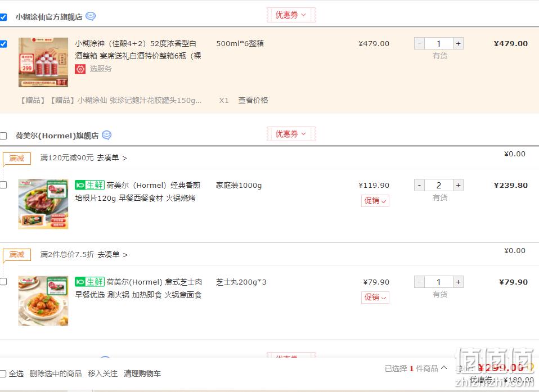Viewport: 539px width, 392px height.
Task: Open 促销 dropdown under ¥79.90 price
Action: coord(375,298)
